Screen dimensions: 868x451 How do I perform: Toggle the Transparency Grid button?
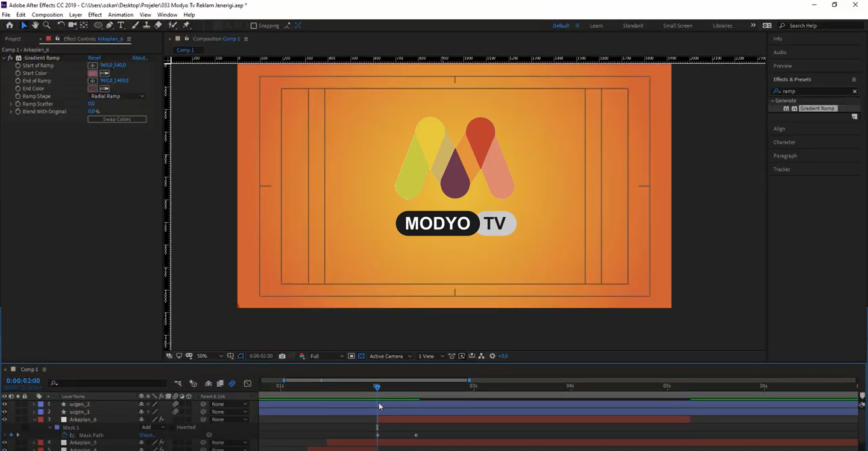(x=361, y=356)
